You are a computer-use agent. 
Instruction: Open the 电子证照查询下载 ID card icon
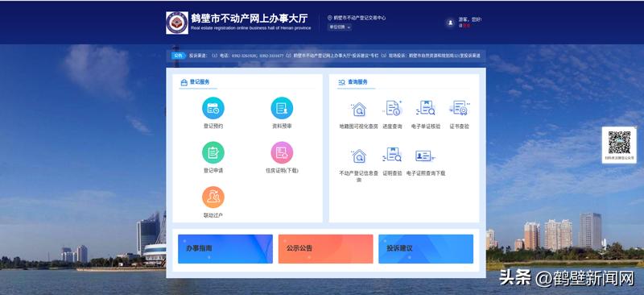tap(425, 156)
